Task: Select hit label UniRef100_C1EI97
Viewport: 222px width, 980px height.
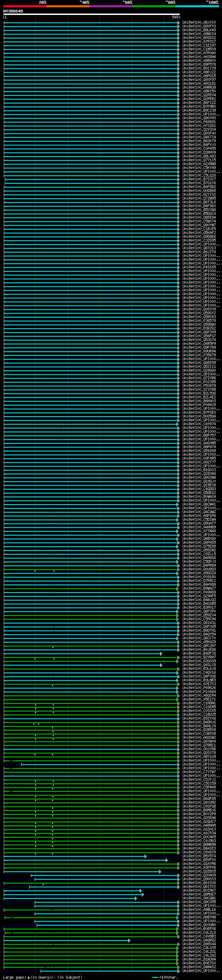Action: tap(199, 45)
